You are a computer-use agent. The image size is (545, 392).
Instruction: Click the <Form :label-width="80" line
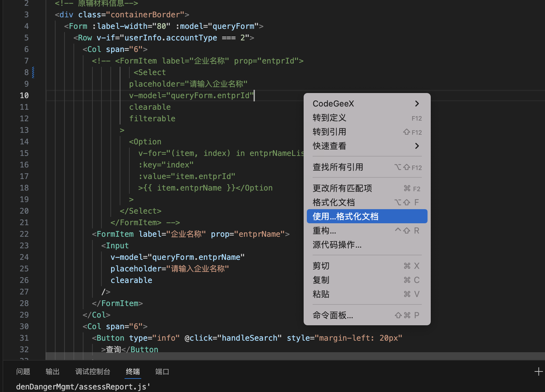point(164,26)
